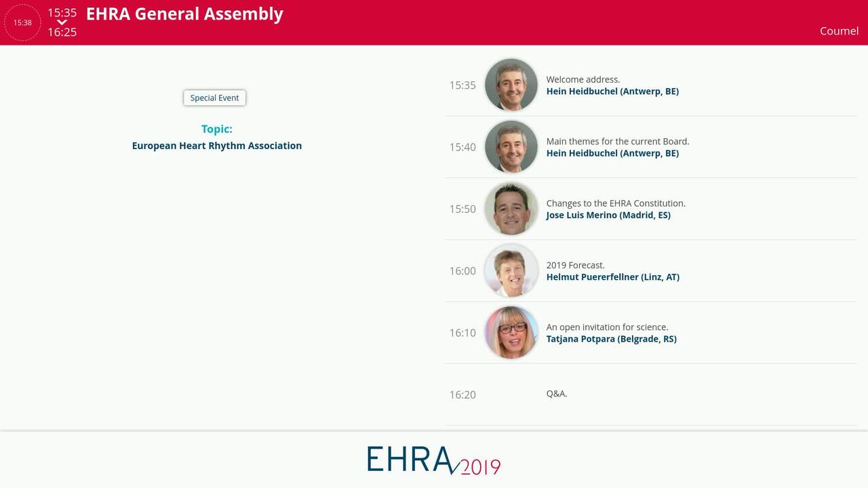Click the 16:10 agenda time
This screenshot has width=868, height=488.
(462, 333)
